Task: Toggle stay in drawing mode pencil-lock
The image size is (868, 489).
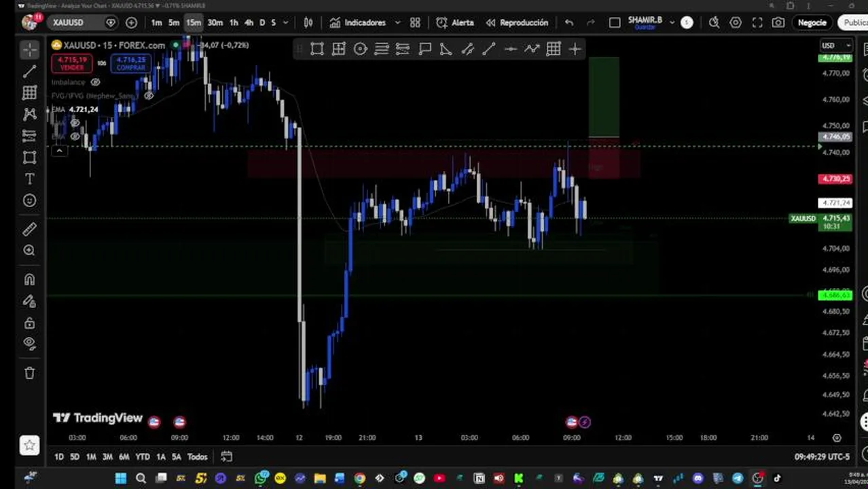Action: coord(29,301)
